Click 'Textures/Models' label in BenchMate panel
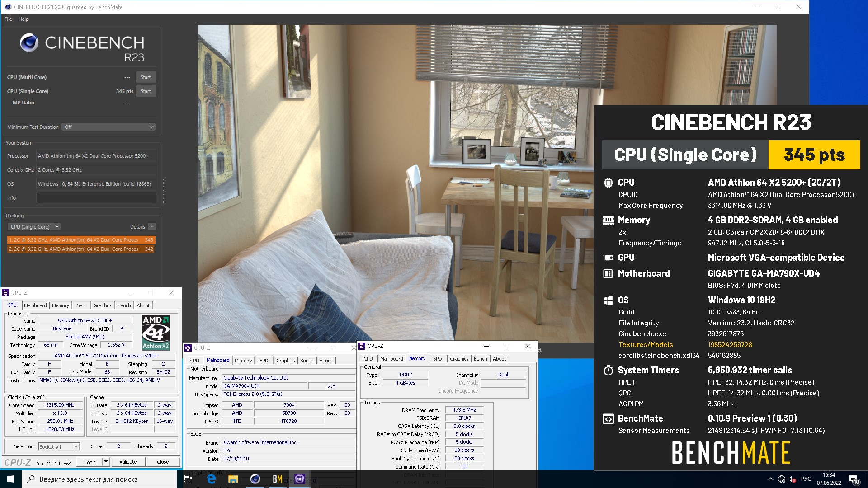 (x=646, y=345)
